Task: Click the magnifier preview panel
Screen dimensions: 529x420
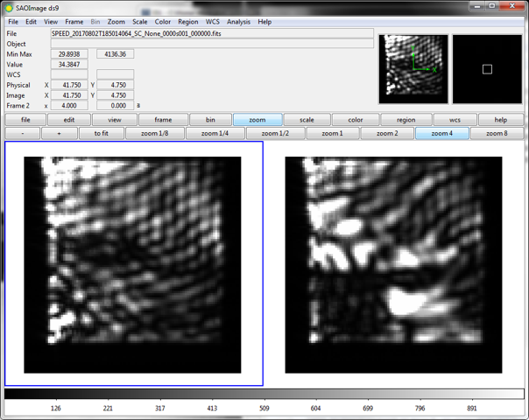Action: pyautogui.click(x=487, y=69)
